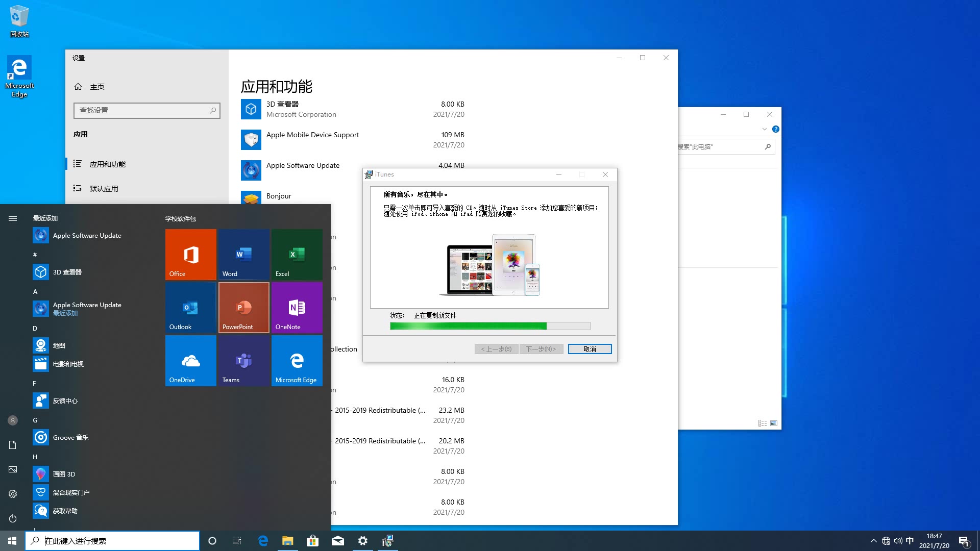Switch to iTunes installer on taskbar

click(388, 541)
